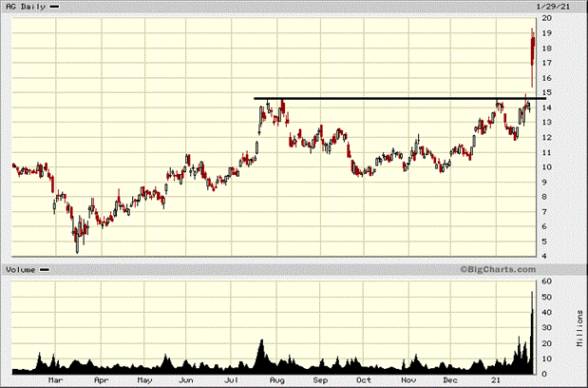Click the price axis label 13
The height and width of the screenshot is (388, 588).
(547, 123)
